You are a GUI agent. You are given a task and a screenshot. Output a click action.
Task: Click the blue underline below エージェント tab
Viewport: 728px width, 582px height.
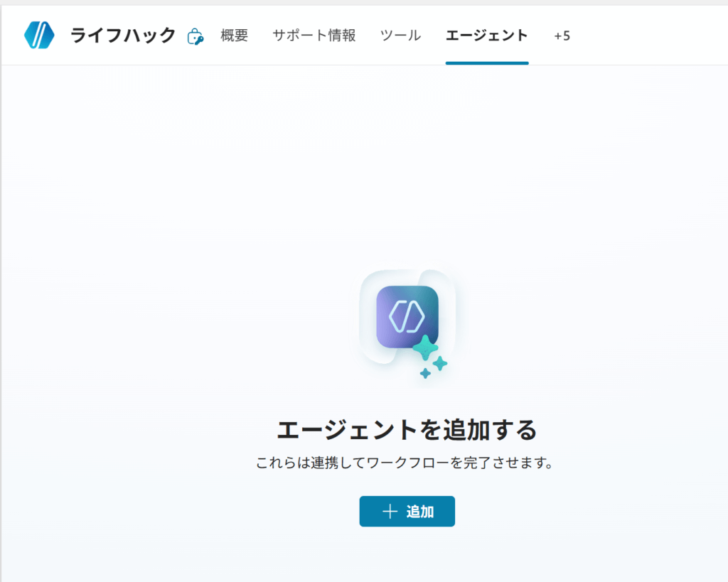pyautogui.click(x=487, y=63)
